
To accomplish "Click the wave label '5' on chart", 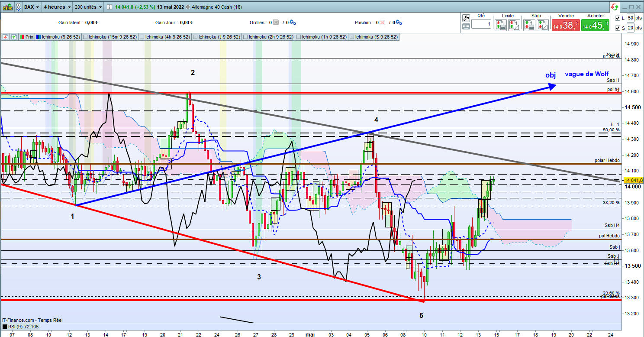I will pos(422,315).
